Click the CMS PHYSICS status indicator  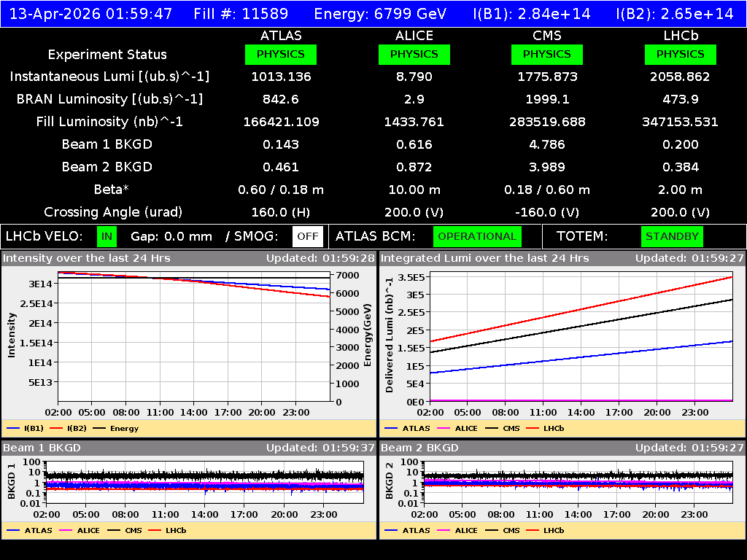pyautogui.click(x=547, y=54)
